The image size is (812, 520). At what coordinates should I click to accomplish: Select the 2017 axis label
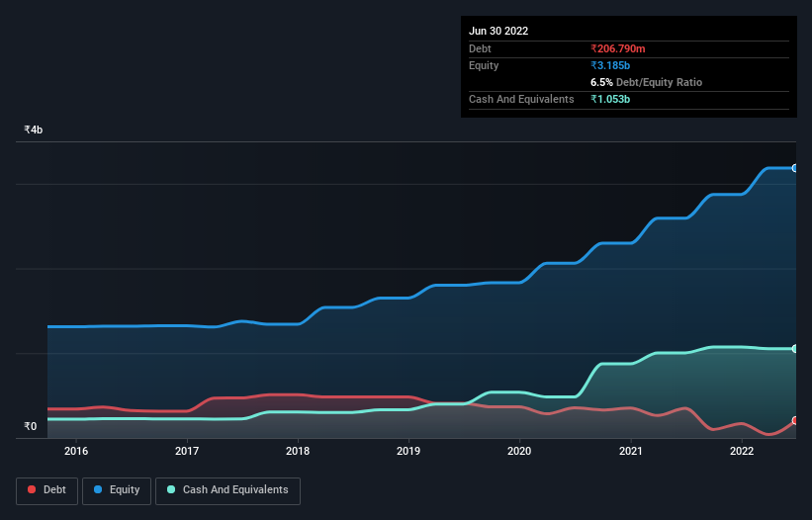coord(187,451)
